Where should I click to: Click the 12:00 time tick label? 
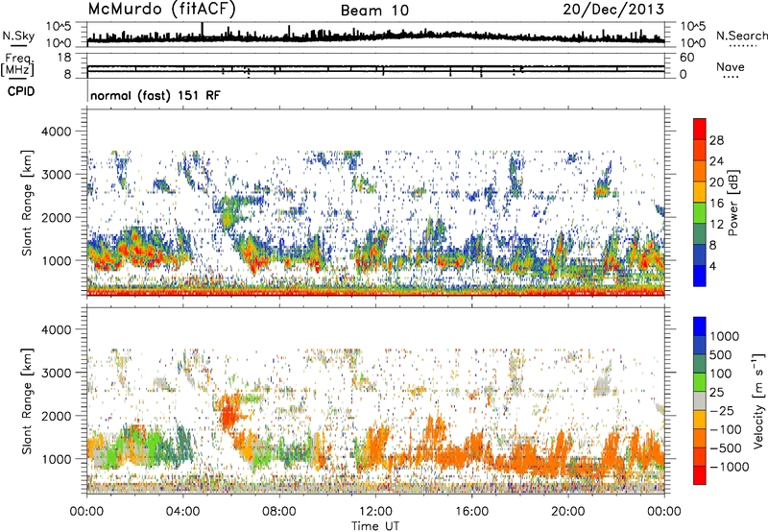375,512
